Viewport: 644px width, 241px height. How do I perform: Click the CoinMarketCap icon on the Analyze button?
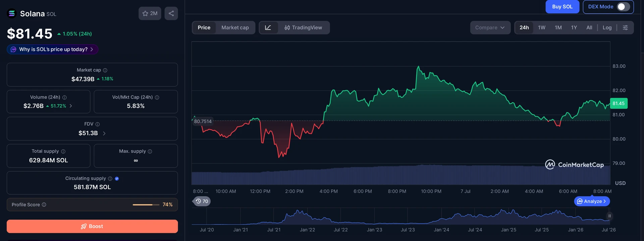coord(580,201)
